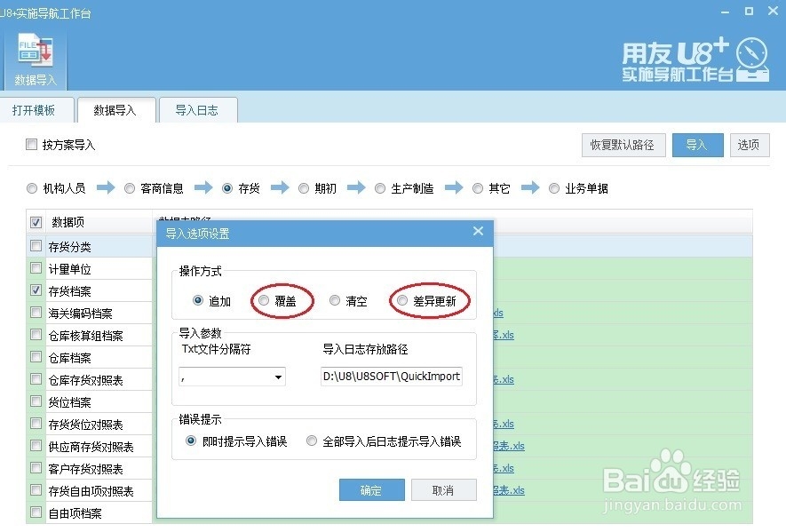
Task: Maximize the U8+ workbench window
Action: point(749,11)
